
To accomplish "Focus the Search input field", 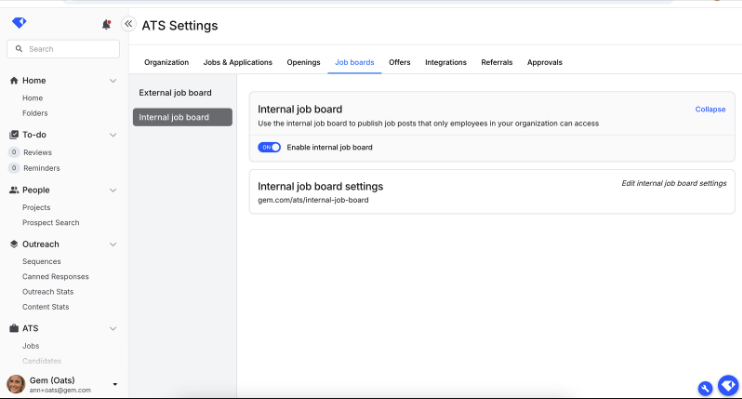I will [63, 49].
